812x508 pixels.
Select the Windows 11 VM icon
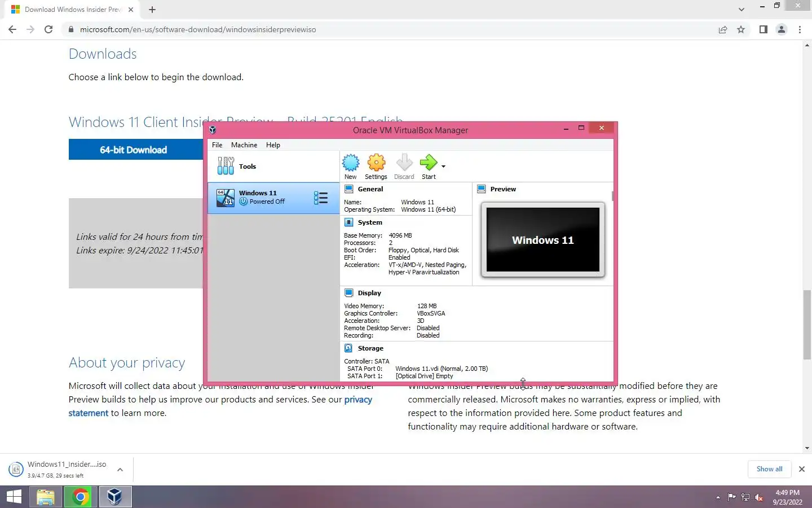[226, 198]
